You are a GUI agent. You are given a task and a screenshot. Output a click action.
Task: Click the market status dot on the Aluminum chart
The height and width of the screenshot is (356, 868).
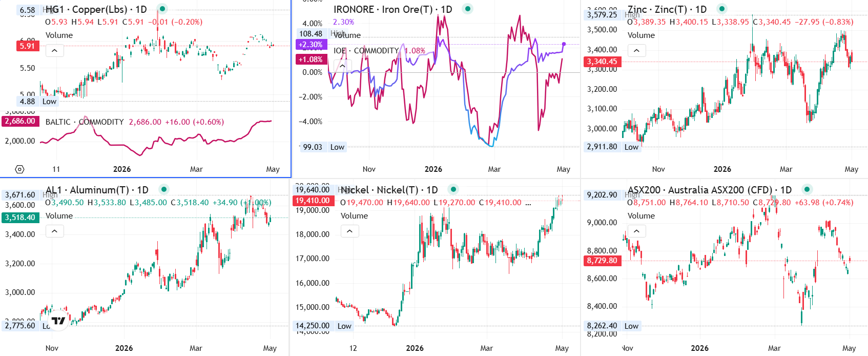pos(164,189)
